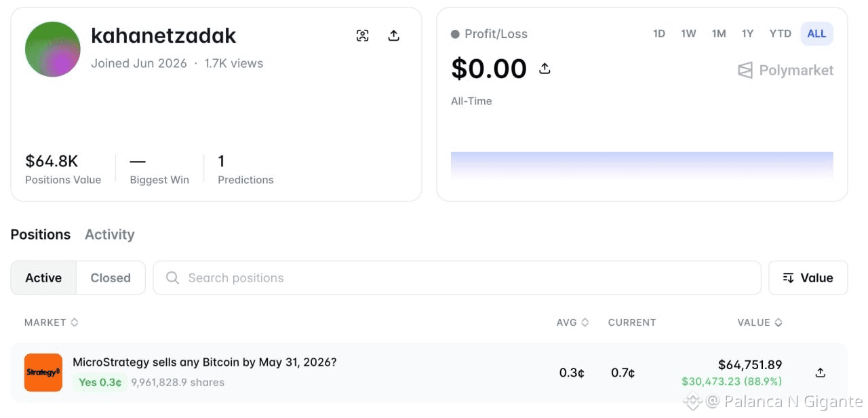Click the profile scan icon beside kahanetzadak
This screenshot has height=418, width=868.
pyautogui.click(x=363, y=36)
